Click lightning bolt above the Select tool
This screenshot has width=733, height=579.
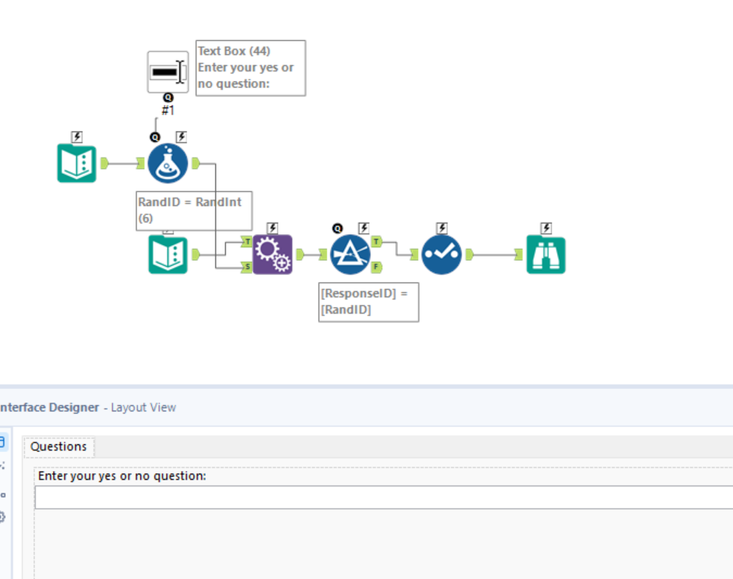point(442,228)
